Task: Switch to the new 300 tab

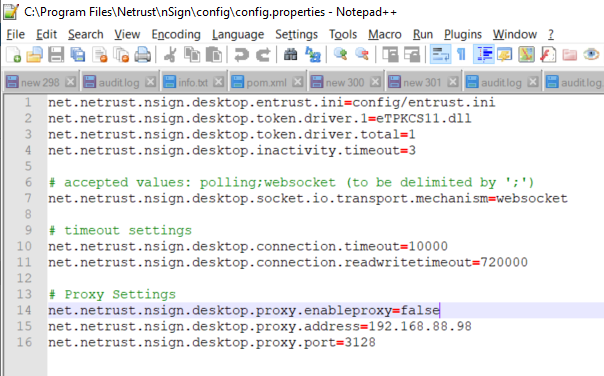Action: point(345,82)
